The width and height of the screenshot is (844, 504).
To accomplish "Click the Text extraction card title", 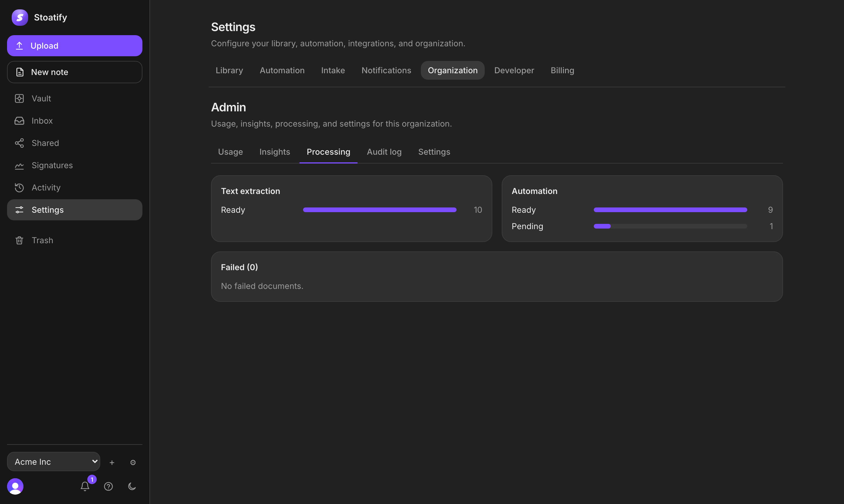I will point(250,191).
